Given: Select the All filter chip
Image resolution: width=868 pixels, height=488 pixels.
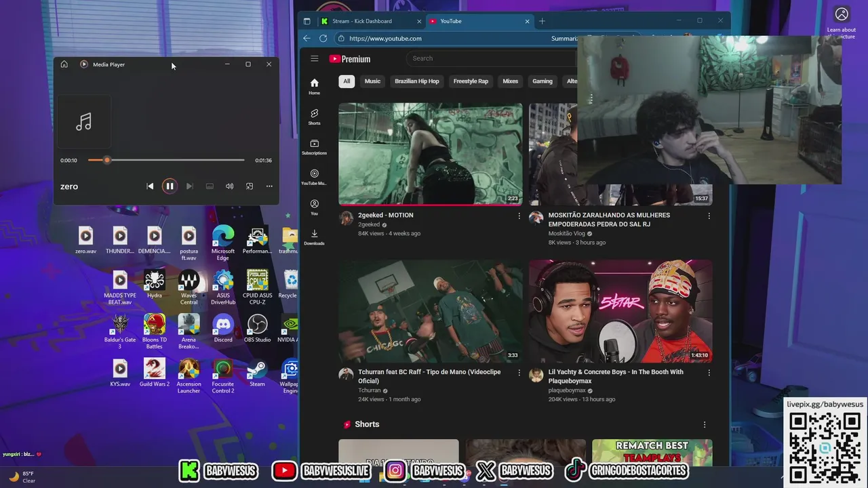Looking at the screenshot, I should click(347, 81).
